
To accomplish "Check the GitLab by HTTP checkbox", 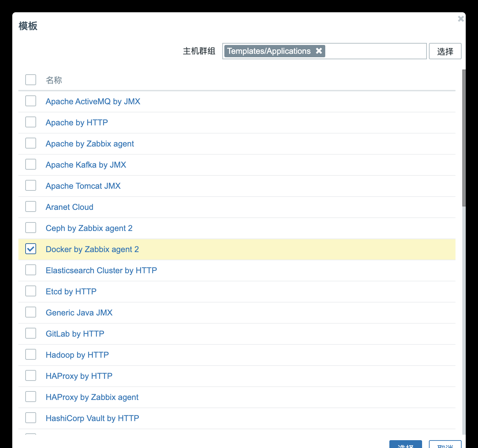I will pos(31,333).
